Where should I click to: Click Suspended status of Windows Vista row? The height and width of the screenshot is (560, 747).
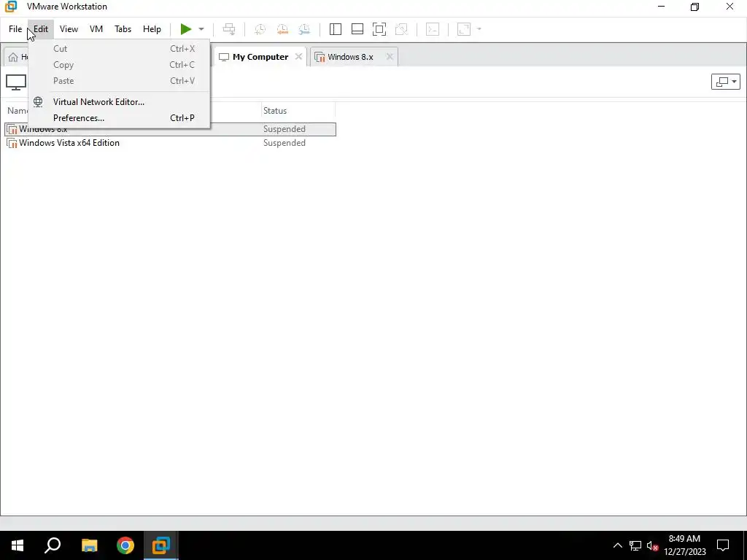(285, 143)
